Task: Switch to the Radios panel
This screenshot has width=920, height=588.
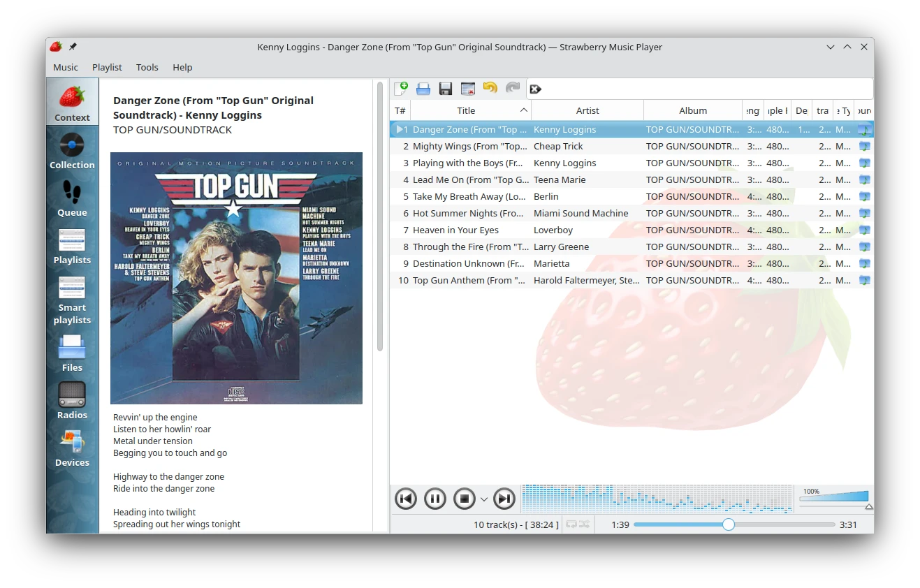Action: (x=72, y=401)
